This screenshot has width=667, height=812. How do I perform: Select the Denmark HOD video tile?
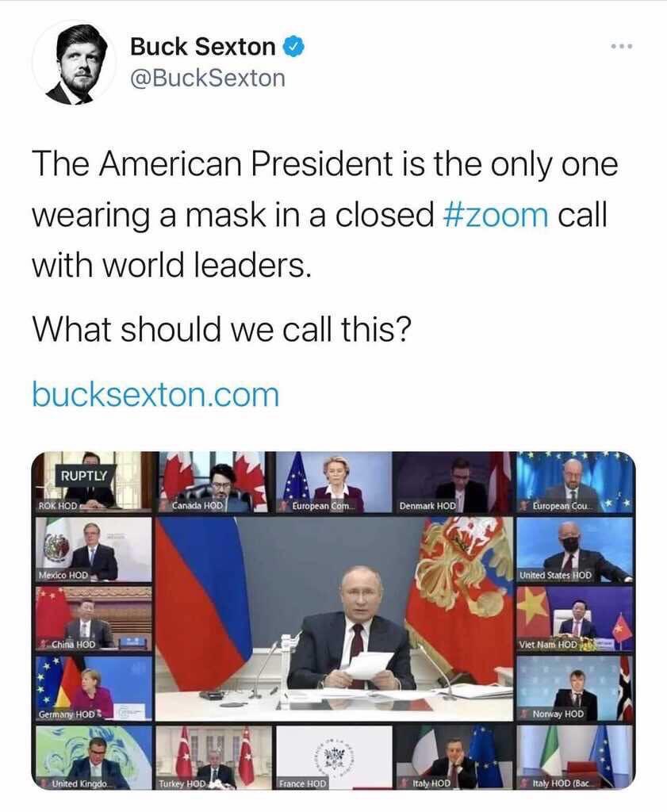(x=454, y=481)
